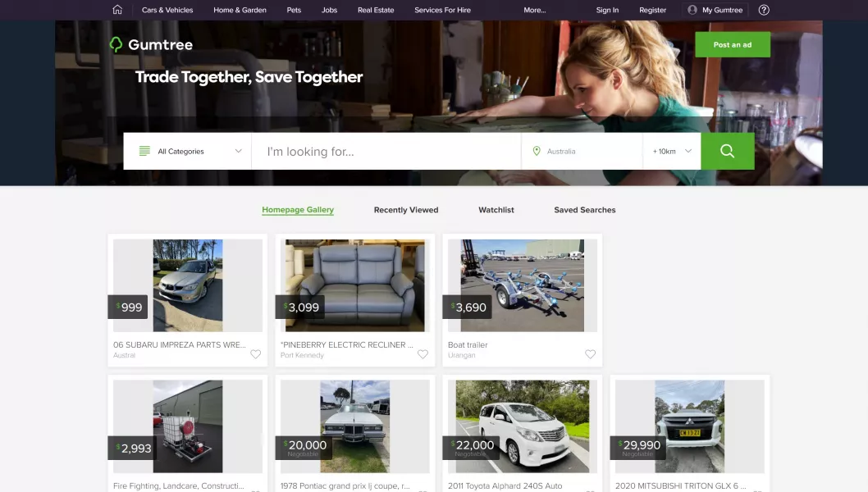This screenshot has width=868, height=492.
Task: Expand the +10km radius dropdown
Action: pyautogui.click(x=672, y=151)
